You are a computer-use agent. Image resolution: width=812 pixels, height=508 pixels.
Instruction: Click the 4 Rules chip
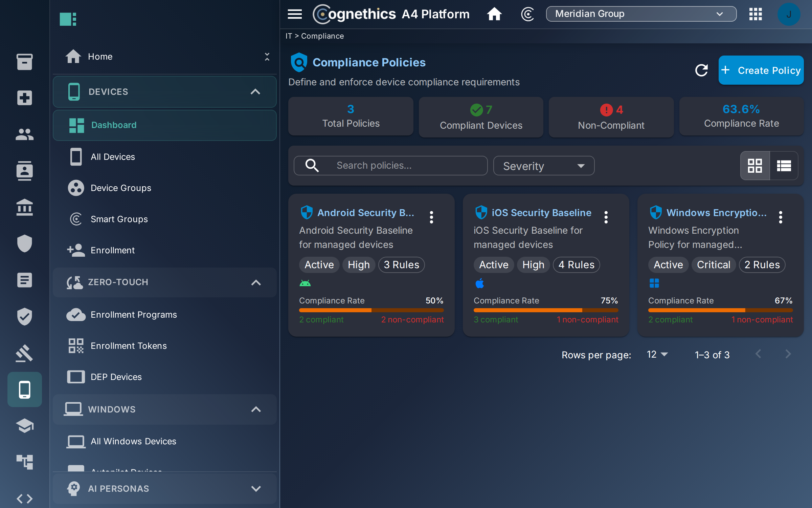[x=576, y=264]
